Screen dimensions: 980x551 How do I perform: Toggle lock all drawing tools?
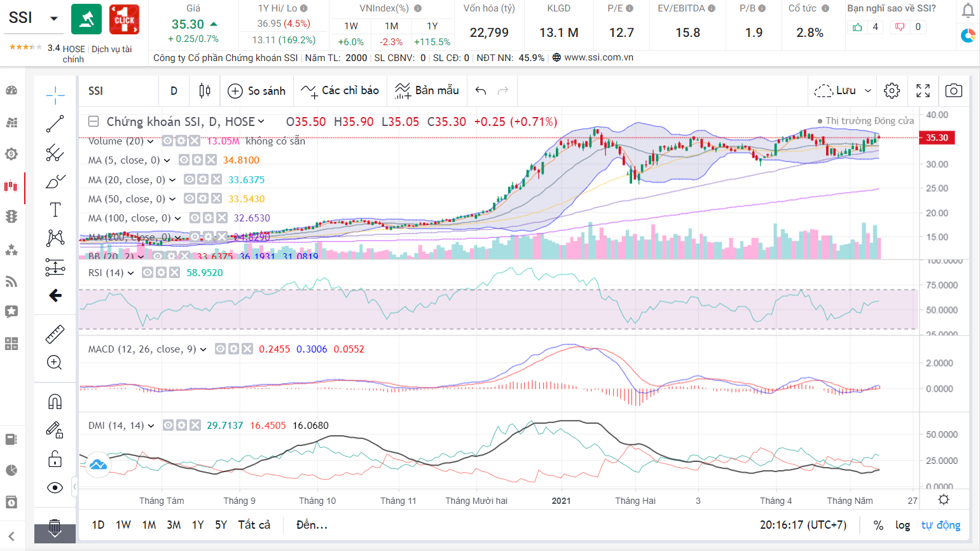point(55,459)
